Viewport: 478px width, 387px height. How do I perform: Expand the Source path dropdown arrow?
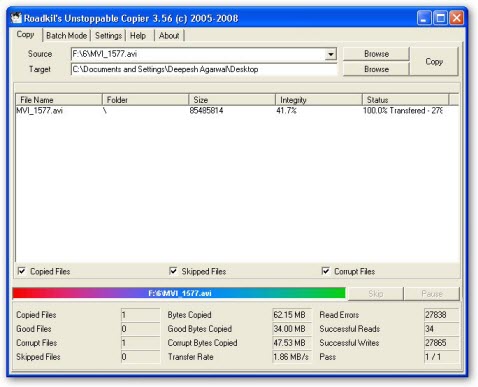coord(330,54)
